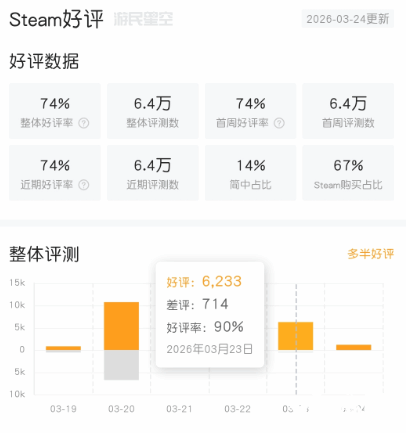Click the 2026-03-24更新 date badge
The width and height of the screenshot is (406, 433).
click(348, 19)
